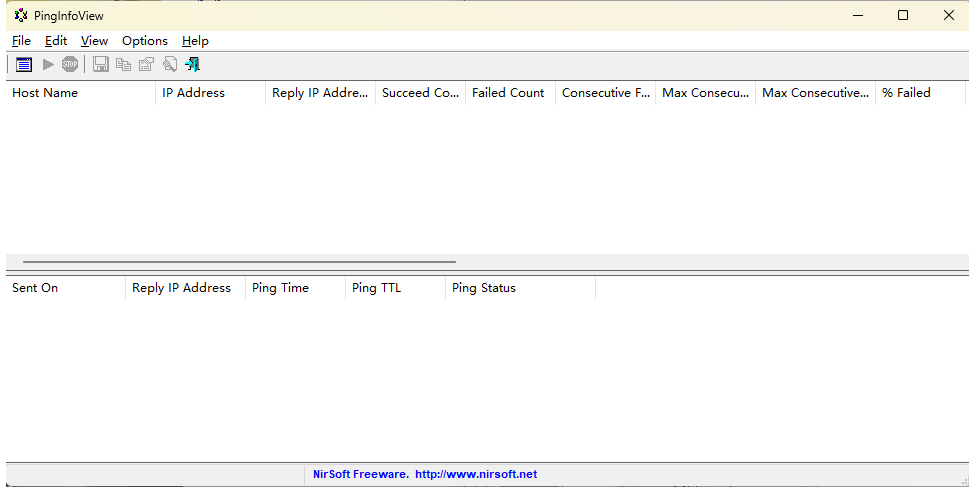Open the Help menu
Image resolution: width=974 pixels, height=487 pixels.
point(195,41)
